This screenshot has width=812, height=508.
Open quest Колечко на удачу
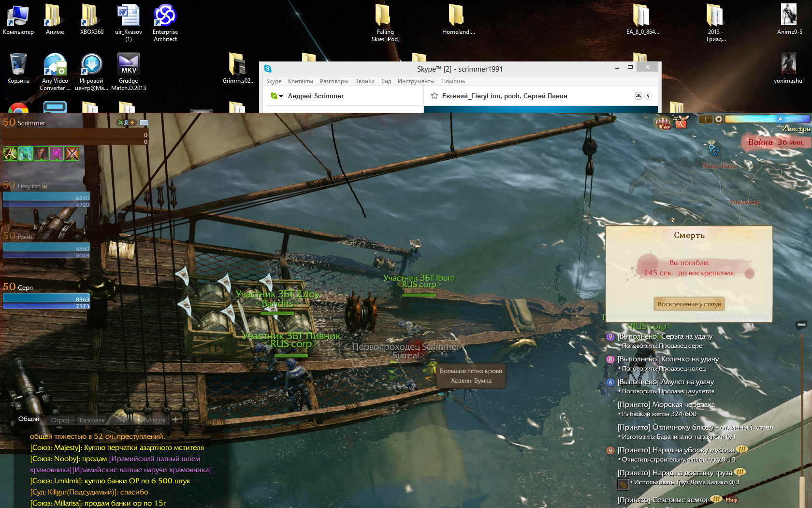pyautogui.click(x=668, y=359)
